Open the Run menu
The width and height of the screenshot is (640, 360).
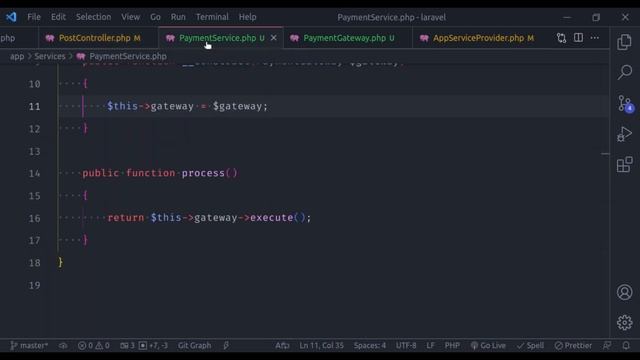[178, 17]
